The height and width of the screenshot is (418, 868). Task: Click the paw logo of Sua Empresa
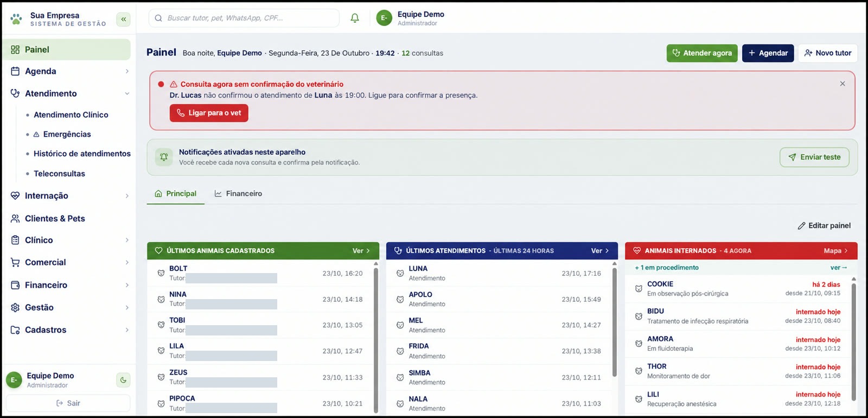pos(16,19)
